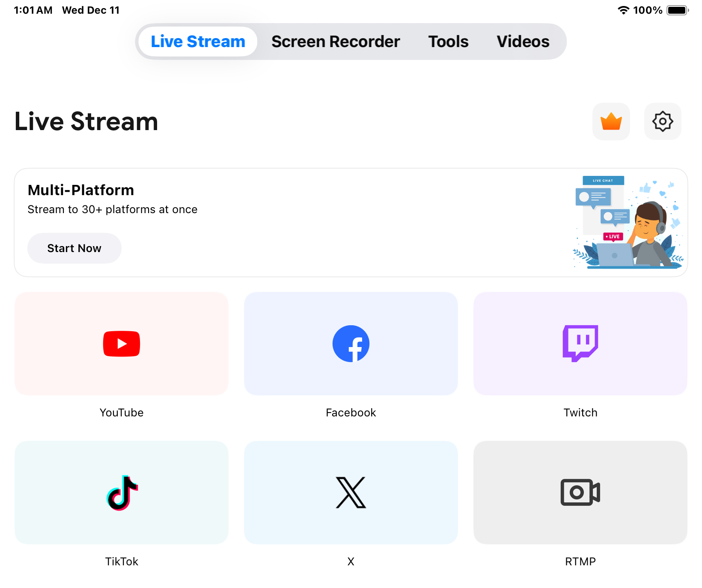Select the YouTube streaming tile
The image size is (702, 588).
coord(122,344)
